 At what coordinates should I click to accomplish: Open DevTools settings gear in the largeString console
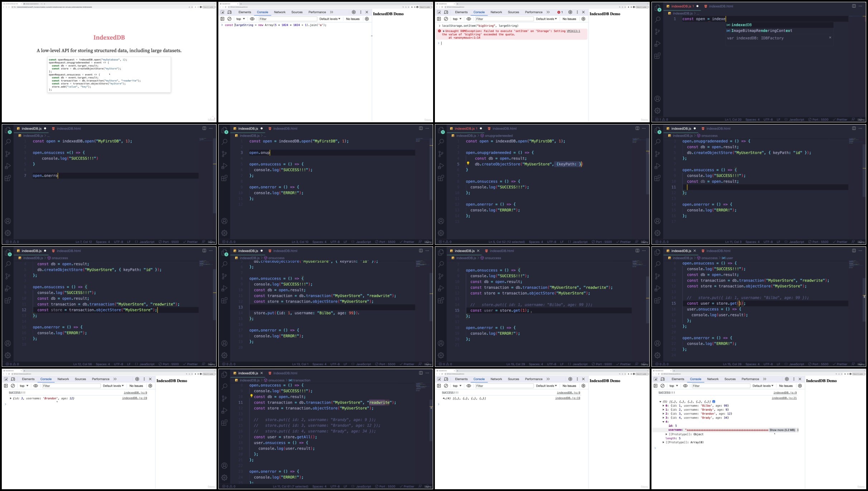tap(354, 12)
